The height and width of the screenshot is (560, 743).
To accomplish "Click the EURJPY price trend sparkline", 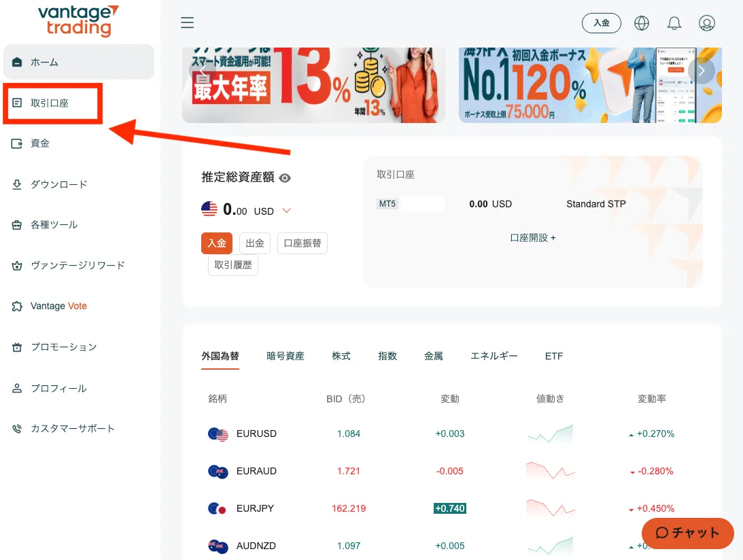I will [550, 508].
